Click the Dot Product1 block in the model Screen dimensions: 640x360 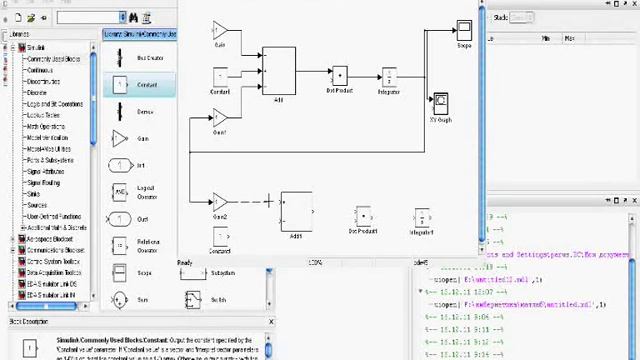click(363, 217)
